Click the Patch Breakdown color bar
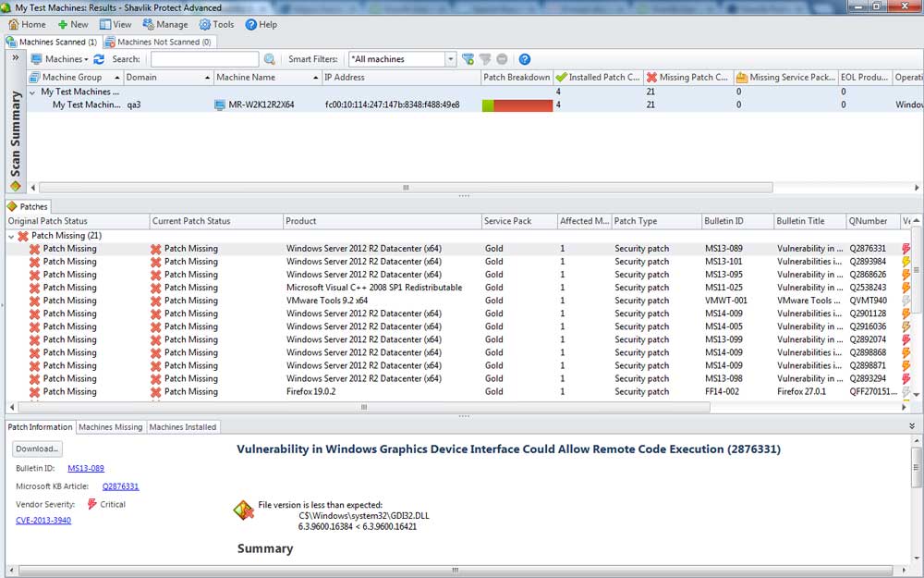924x578 pixels. 517,105
